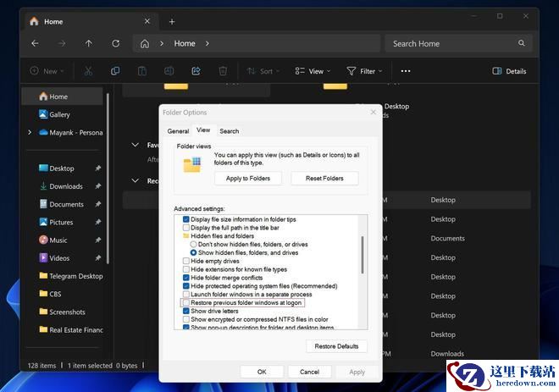This screenshot has width=559, height=392.
Task: Close the Home tab
Action: (147, 21)
